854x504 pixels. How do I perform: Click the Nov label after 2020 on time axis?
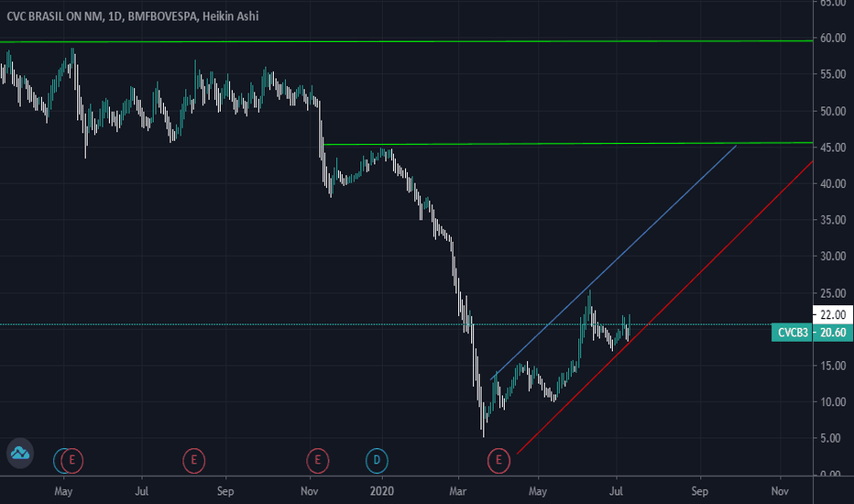[780, 491]
